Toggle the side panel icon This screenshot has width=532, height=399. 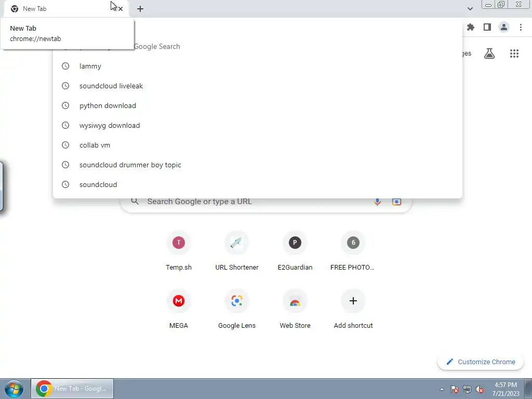click(x=487, y=27)
